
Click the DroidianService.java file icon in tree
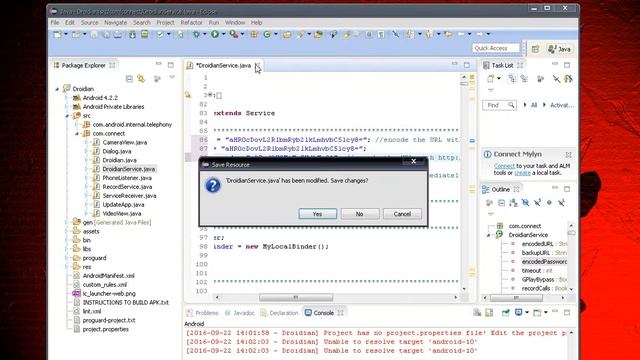pyautogui.click(x=96, y=169)
